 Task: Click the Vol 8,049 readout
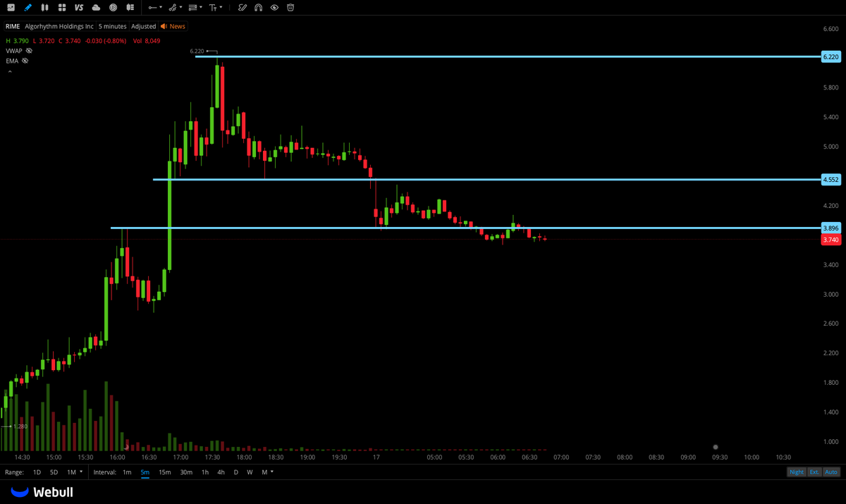(x=147, y=41)
